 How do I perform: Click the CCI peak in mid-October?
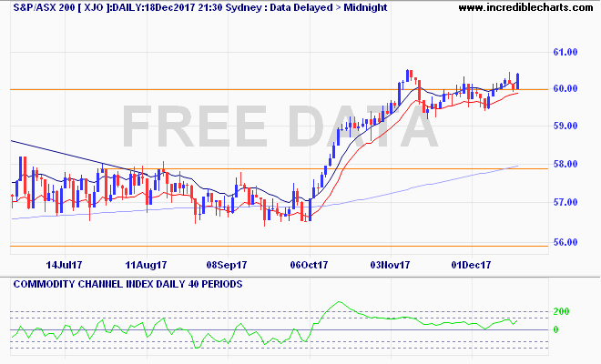[x=339, y=302]
